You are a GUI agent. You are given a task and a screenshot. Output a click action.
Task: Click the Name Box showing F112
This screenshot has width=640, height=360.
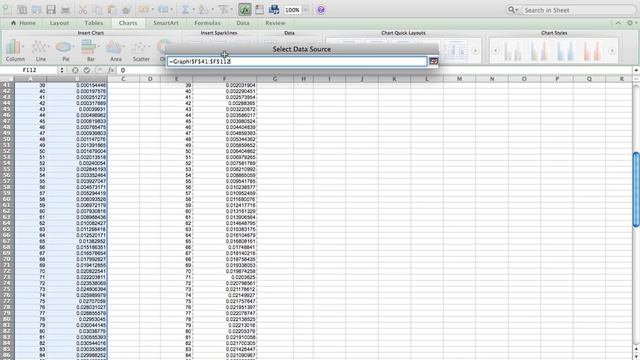pyautogui.click(x=29, y=70)
